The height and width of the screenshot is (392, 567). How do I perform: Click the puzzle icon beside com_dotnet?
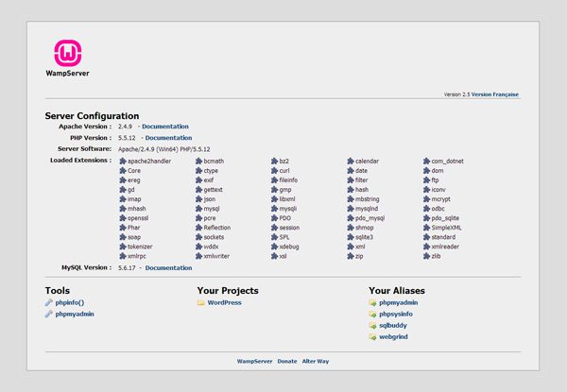(426, 162)
